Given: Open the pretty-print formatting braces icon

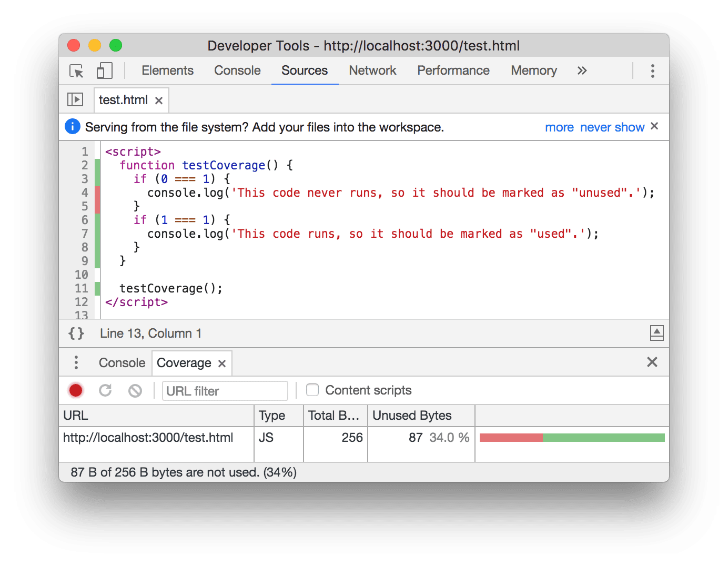Looking at the screenshot, I should 76,333.
